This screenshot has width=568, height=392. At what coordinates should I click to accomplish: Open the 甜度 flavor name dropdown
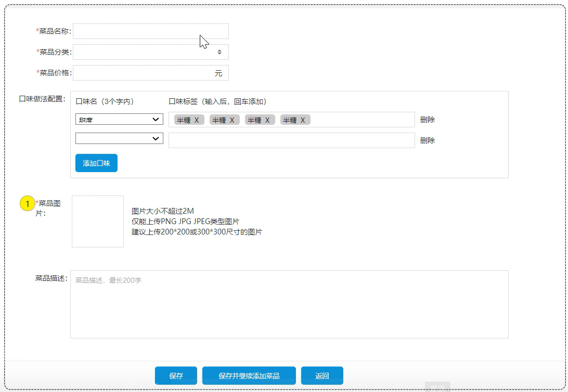(x=119, y=119)
